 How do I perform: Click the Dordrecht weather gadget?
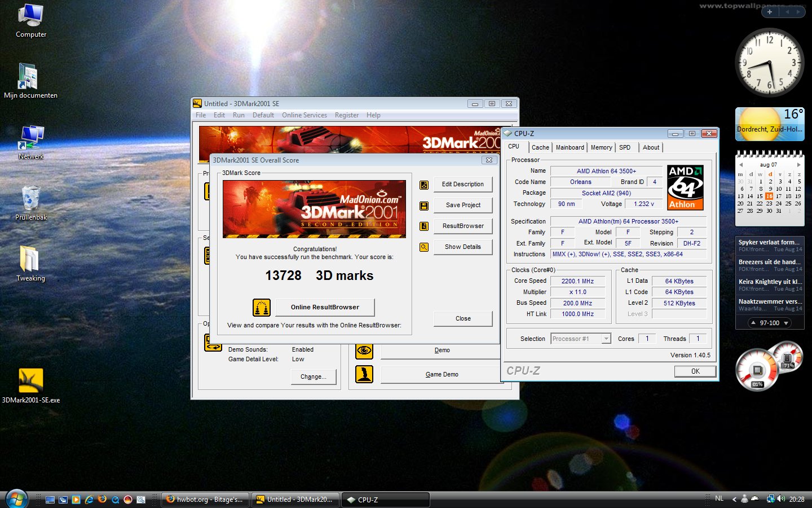tap(770, 124)
